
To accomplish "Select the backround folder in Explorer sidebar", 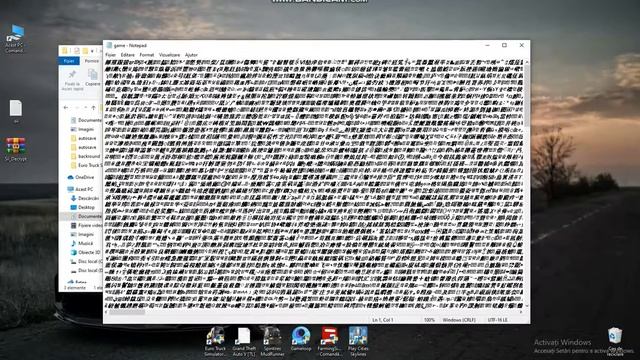I will tap(86, 156).
